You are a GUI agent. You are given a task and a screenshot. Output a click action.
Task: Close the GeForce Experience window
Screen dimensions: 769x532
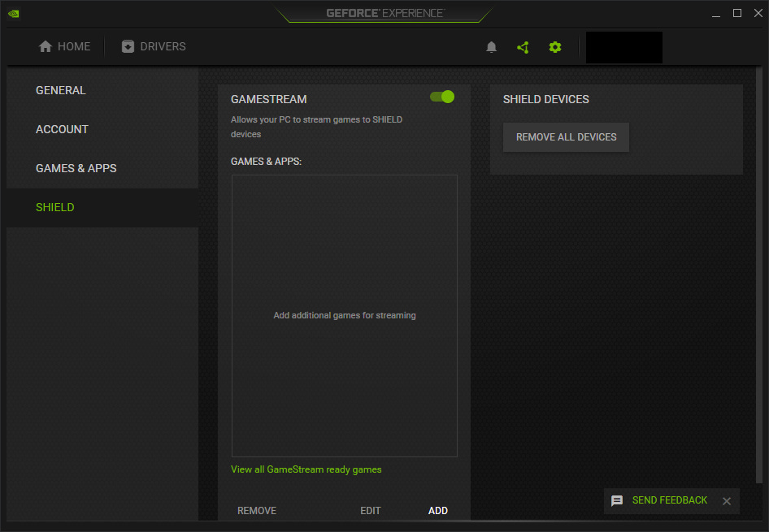758,13
